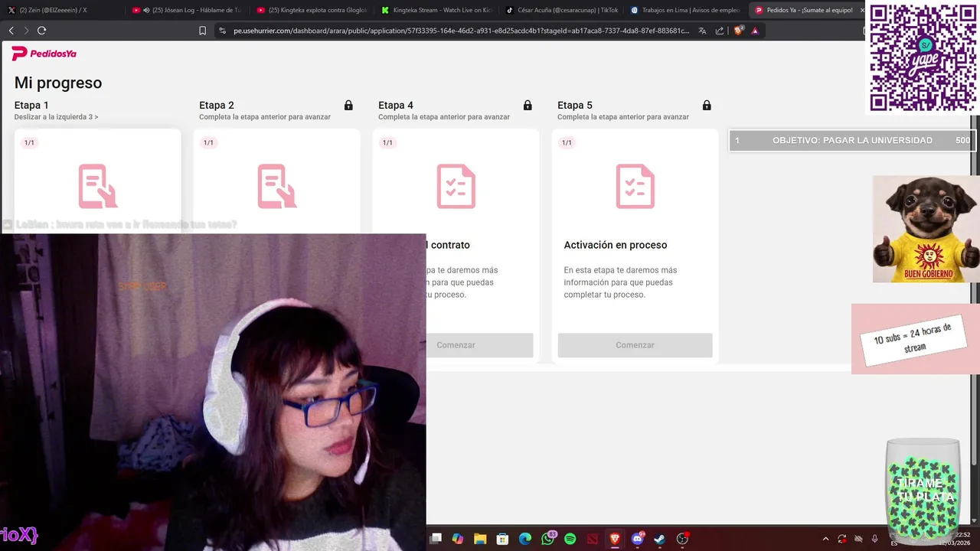Viewport: 980px width, 551px height.
Task: Show hidden system tray icons
Action: [x=825, y=539]
